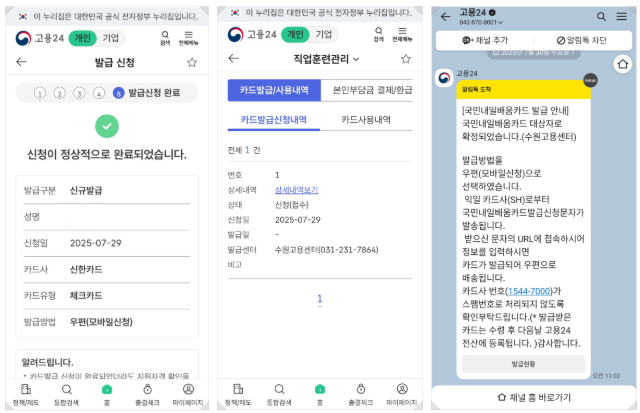Tap 2025-07-29 date in left 신청일 row
The image size is (640, 413).
(x=96, y=243)
